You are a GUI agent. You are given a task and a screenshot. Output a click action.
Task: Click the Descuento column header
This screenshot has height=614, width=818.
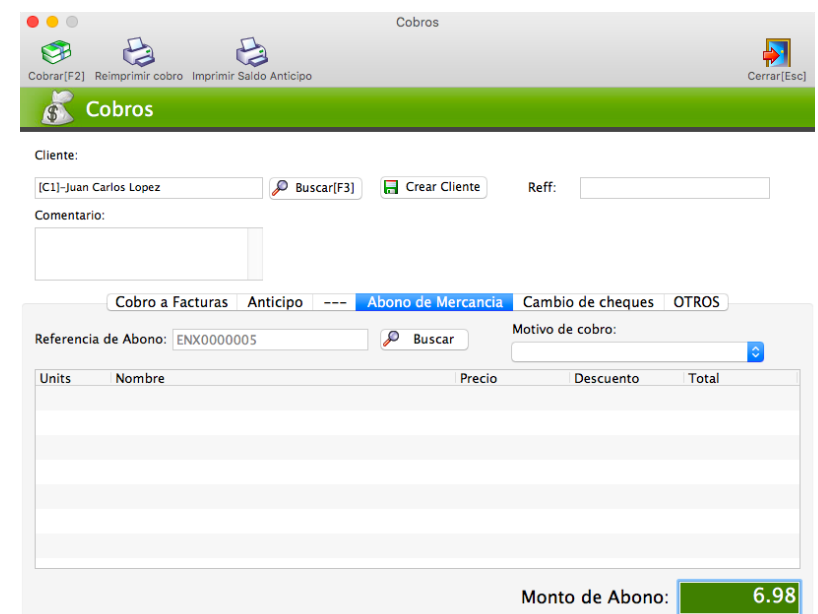626,378
